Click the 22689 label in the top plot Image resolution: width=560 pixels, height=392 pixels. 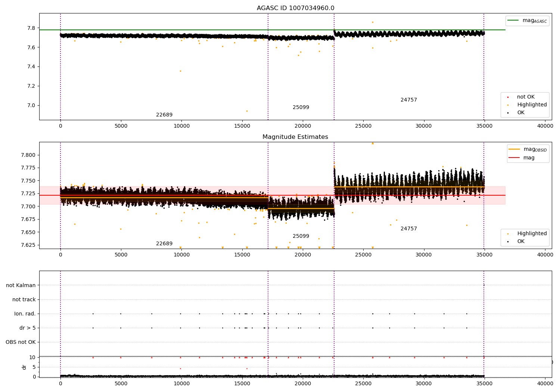pos(164,115)
